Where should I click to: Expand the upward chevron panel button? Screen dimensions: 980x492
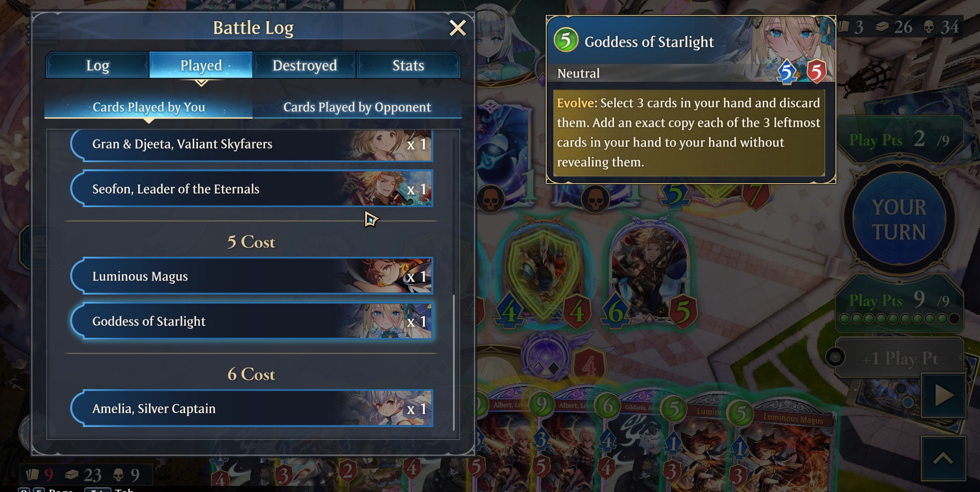(x=943, y=459)
